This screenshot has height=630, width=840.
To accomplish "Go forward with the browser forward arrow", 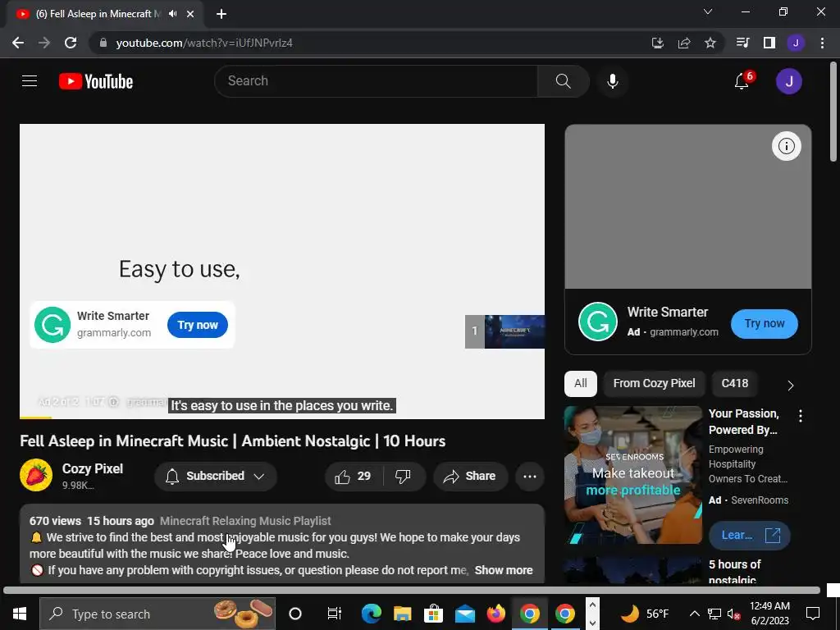I will click(x=44, y=43).
